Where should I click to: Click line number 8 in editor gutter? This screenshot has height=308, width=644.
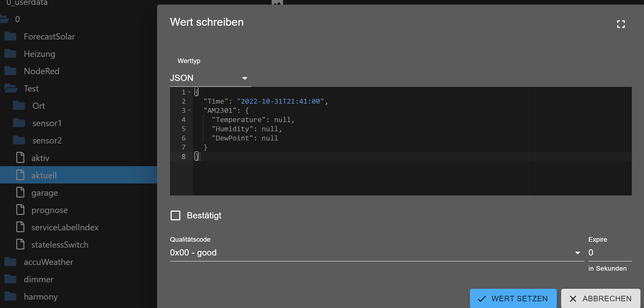(184, 156)
